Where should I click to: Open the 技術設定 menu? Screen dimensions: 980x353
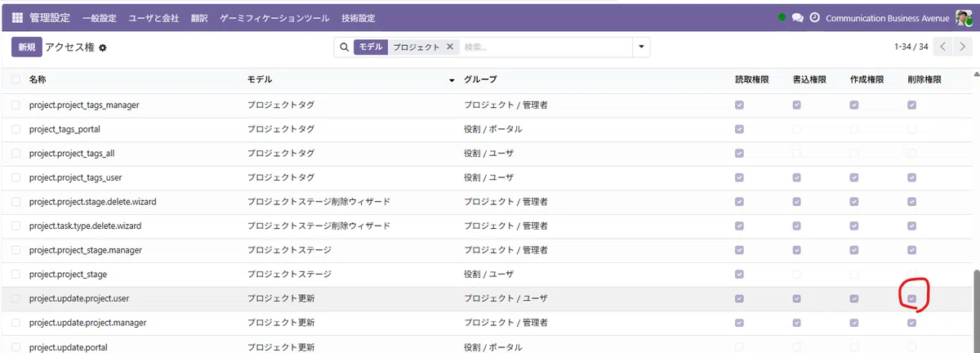[358, 17]
